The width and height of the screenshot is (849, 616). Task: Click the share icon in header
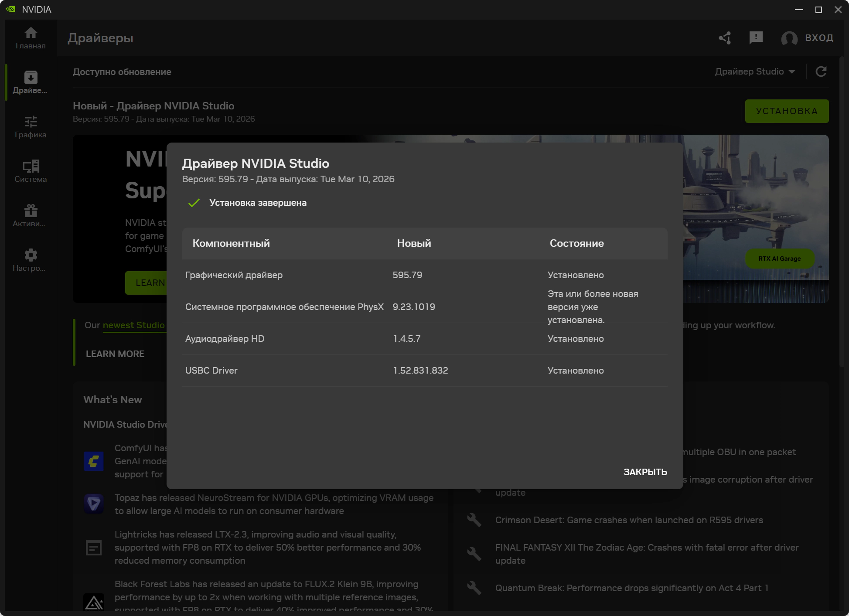tap(725, 38)
